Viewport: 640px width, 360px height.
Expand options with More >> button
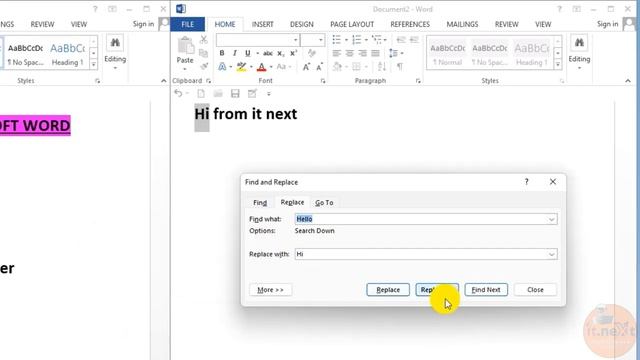tap(270, 290)
